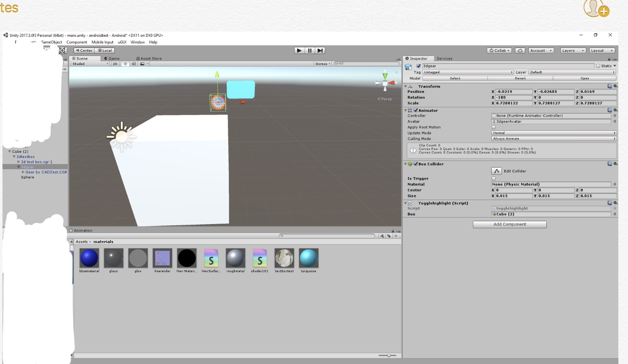Toggle scene audio speaker icon
The image size is (628, 364).
pos(134,64)
